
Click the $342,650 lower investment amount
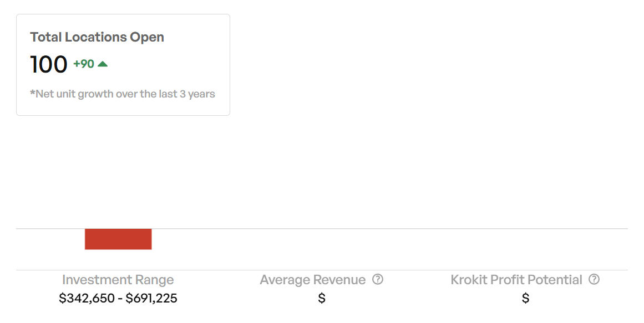[x=84, y=299]
